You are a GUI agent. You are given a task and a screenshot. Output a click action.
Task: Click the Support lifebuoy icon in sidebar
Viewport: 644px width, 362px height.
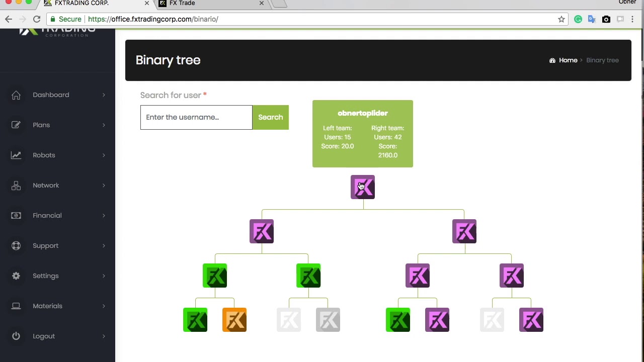(16, 246)
